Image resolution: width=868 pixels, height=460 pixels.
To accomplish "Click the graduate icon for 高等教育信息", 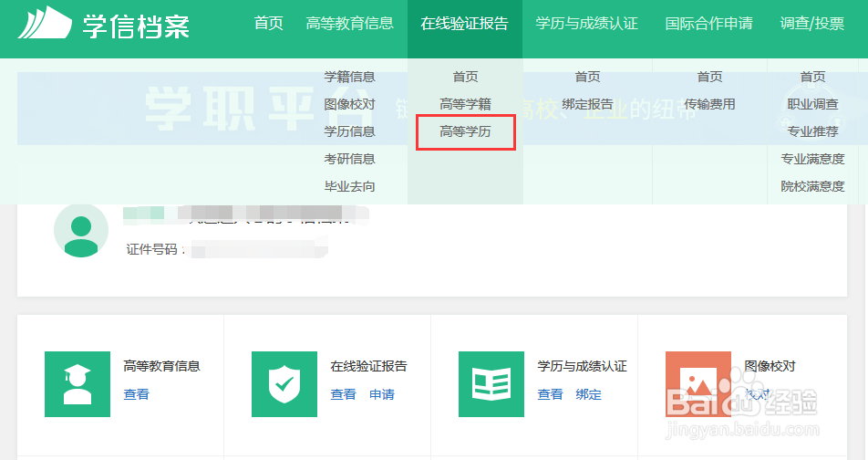I will pyautogui.click(x=77, y=384).
